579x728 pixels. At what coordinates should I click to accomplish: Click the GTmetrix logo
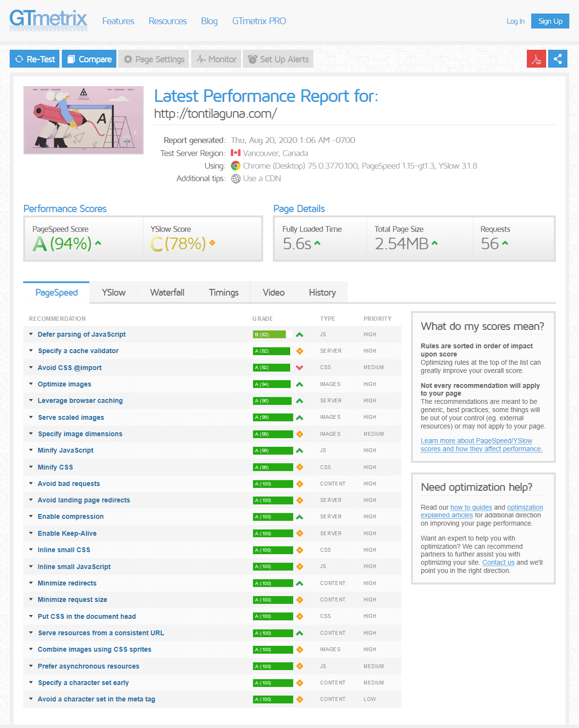click(x=48, y=20)
